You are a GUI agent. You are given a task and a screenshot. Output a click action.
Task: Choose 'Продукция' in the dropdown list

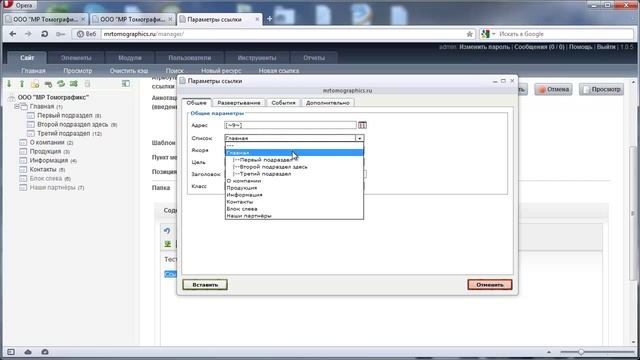(x=294, y=188)
